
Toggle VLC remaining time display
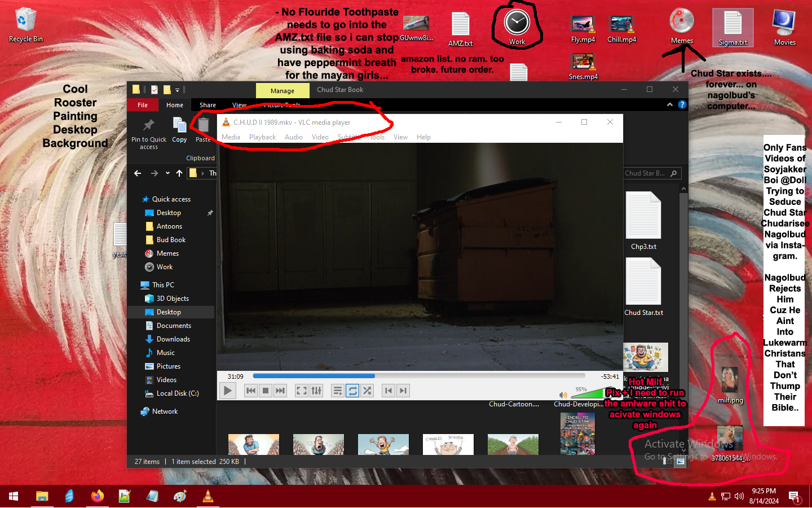tap(610, 376)
